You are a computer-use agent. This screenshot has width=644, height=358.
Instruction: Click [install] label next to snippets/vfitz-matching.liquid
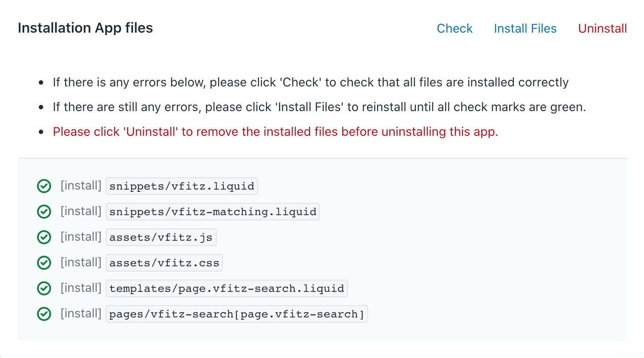[81, 212]
